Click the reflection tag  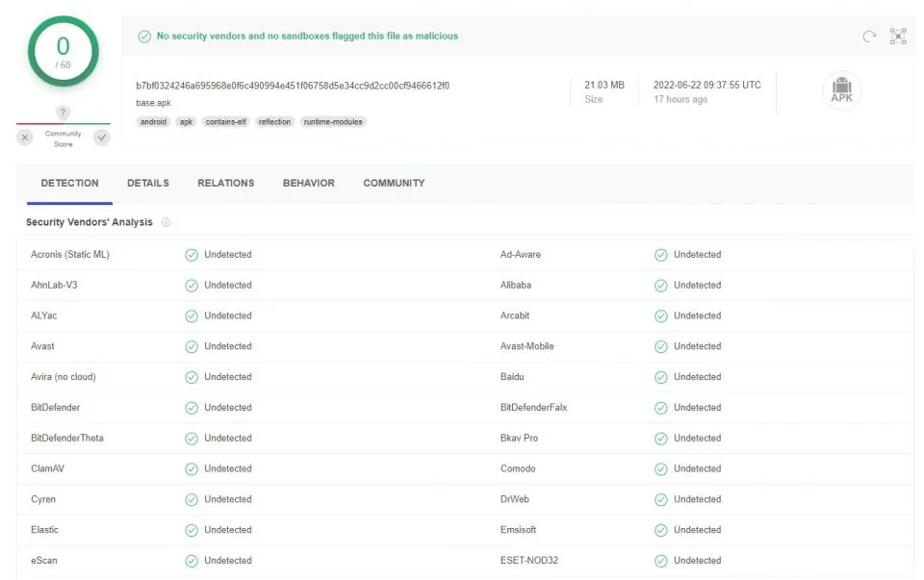point(274,122)
